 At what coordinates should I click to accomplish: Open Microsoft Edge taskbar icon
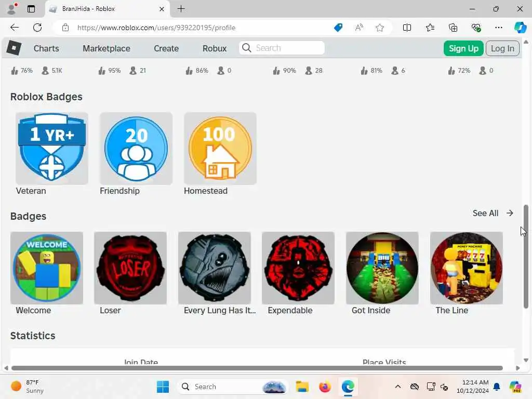(x=348, y=387)
